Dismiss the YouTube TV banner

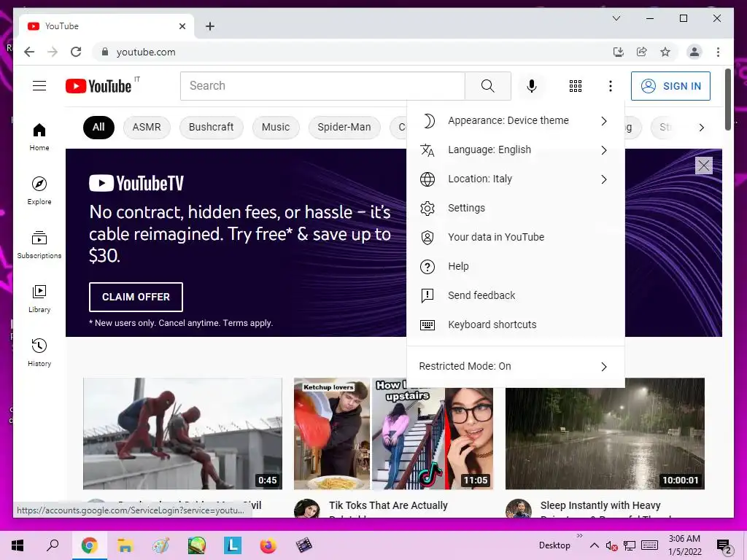pyautogui.click(x=704, y=166)
